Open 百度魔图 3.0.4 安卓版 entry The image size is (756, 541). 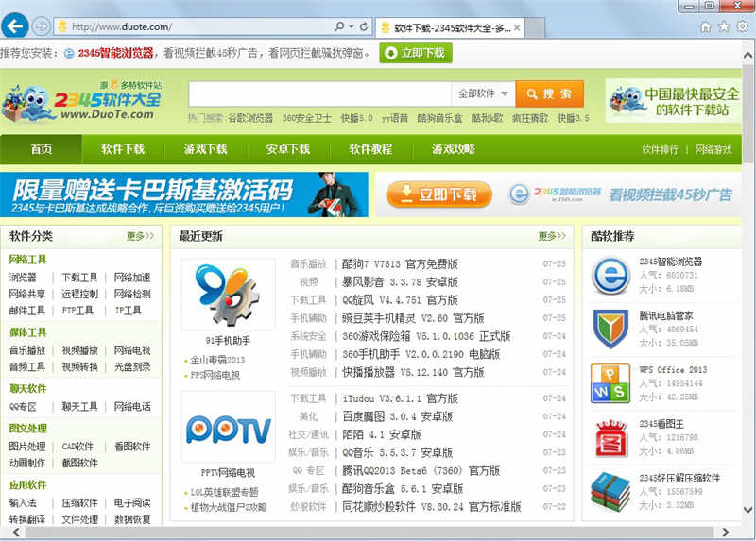click(398, 416)
